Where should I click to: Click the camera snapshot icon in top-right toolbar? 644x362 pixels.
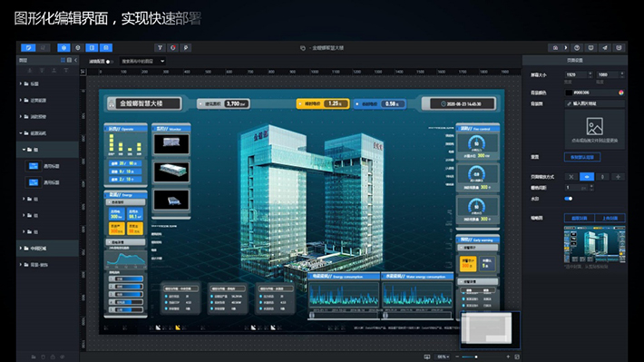tap(555, 48)
